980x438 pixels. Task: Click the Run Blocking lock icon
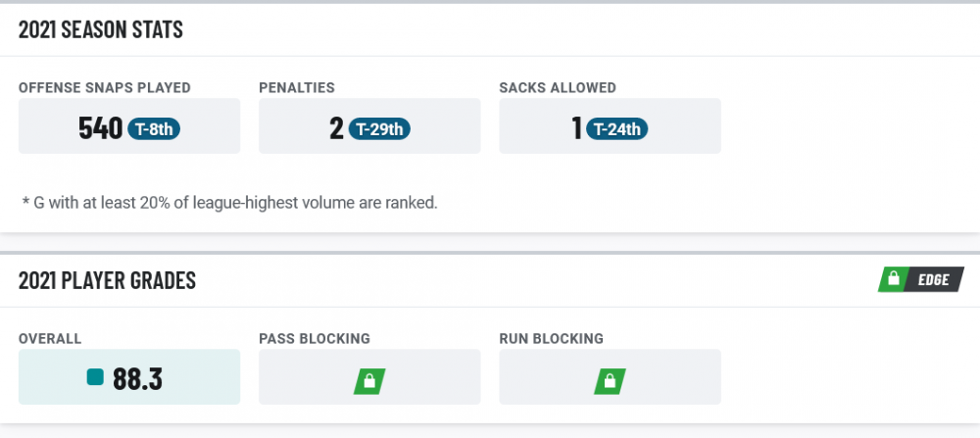point(610,381)
